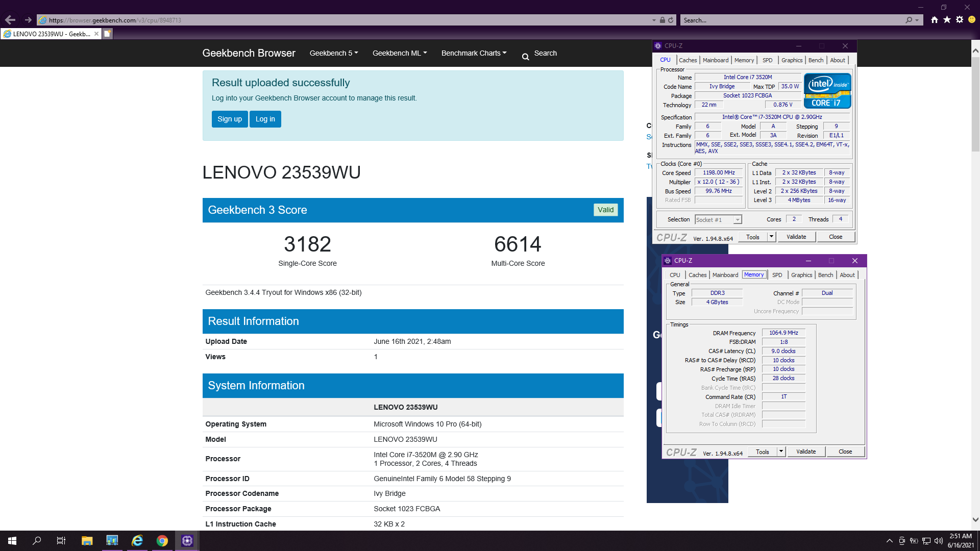The height and width of the screenshot is (551, 980).
Task: View site security via lock icon
Action: pos(662,20)
